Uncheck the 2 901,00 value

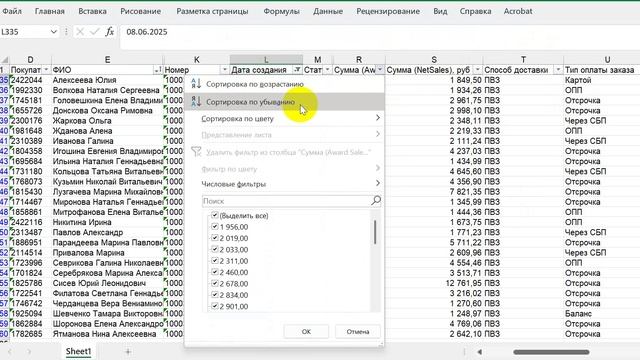pyautogui.click(x=215, y=306)
